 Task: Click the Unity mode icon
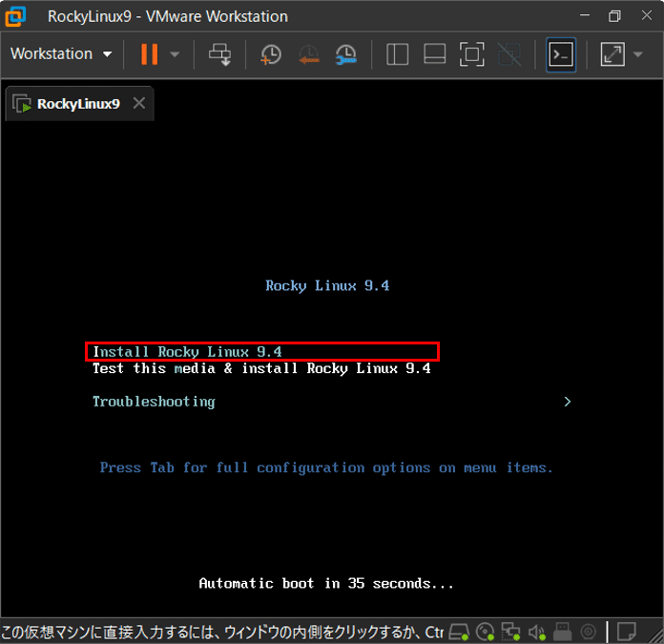[509, 54]
